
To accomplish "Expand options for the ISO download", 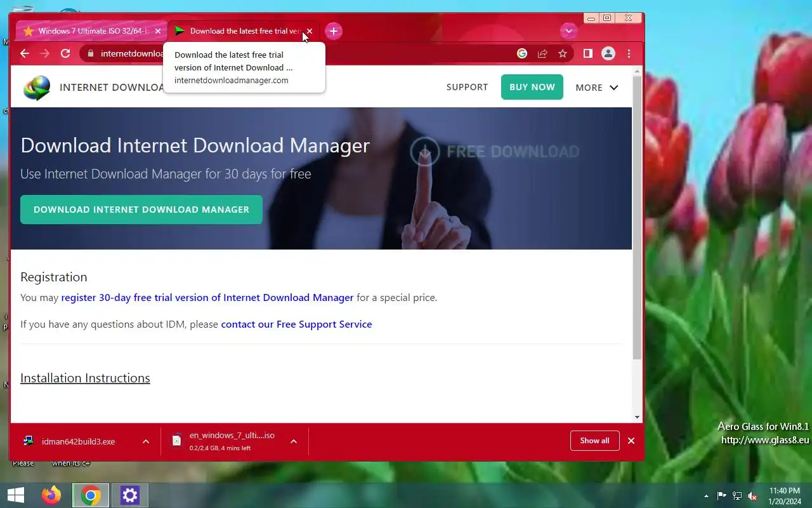I will (x=294, y=441).
